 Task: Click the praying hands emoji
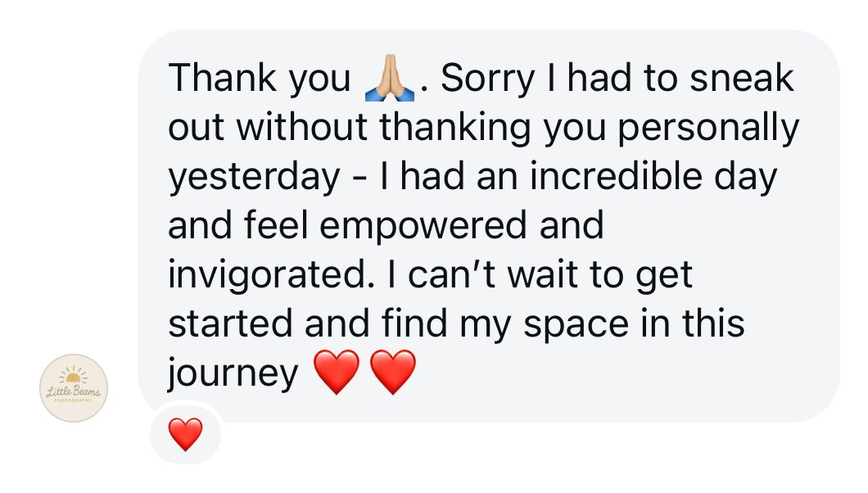point(389,79)
